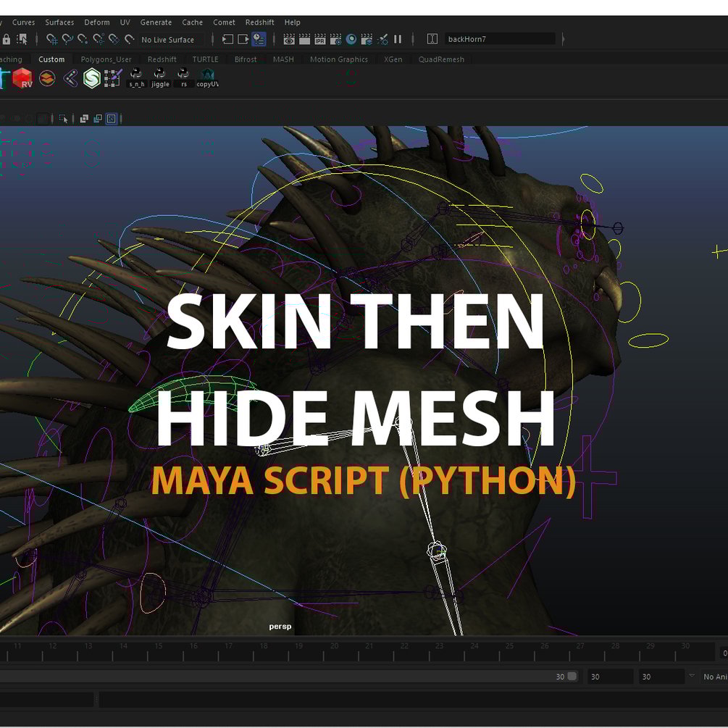Open Render Settings clapperboard gear icon
This screenshot has height=728, width=728.
[335, 39]
